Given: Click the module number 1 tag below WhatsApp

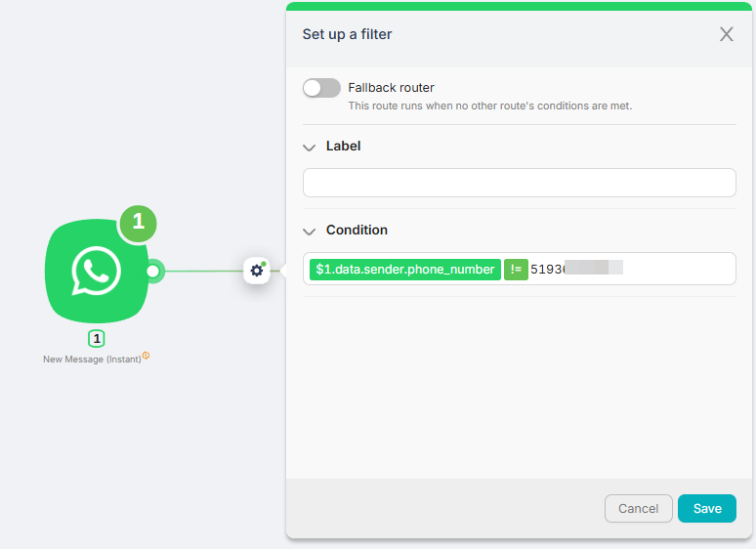Looking at the screenshot, I should (x=97, y=339).
